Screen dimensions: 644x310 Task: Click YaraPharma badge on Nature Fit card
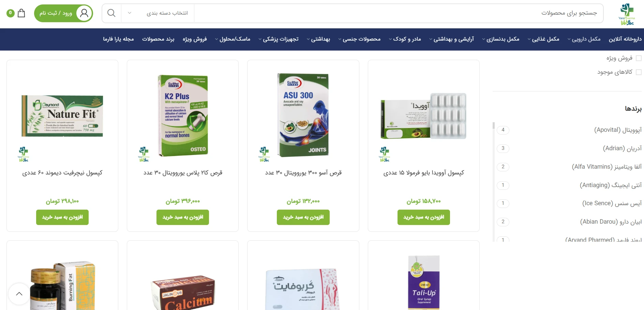pos(23,154)
